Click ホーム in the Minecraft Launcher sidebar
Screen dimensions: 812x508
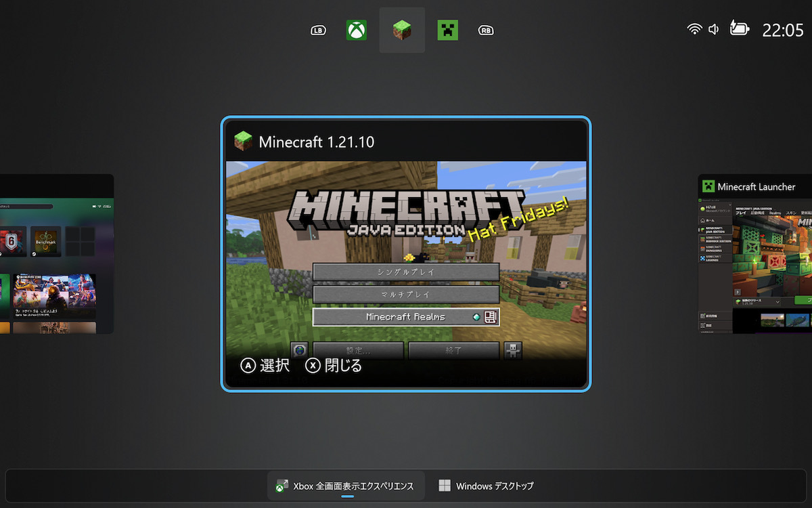pos(715,220)
